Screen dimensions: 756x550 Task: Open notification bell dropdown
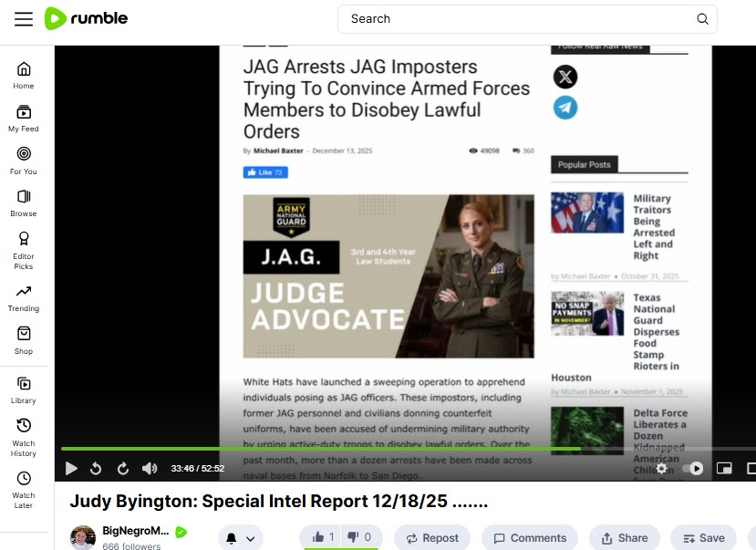(240, 538)
